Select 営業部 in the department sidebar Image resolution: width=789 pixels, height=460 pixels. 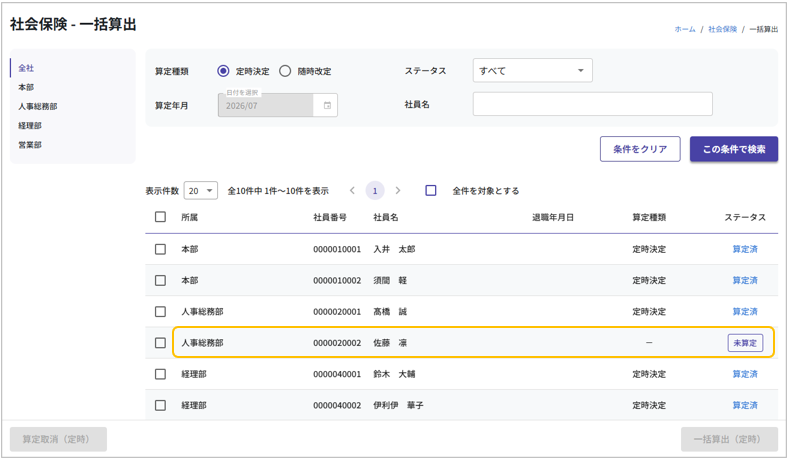point(30,145)
